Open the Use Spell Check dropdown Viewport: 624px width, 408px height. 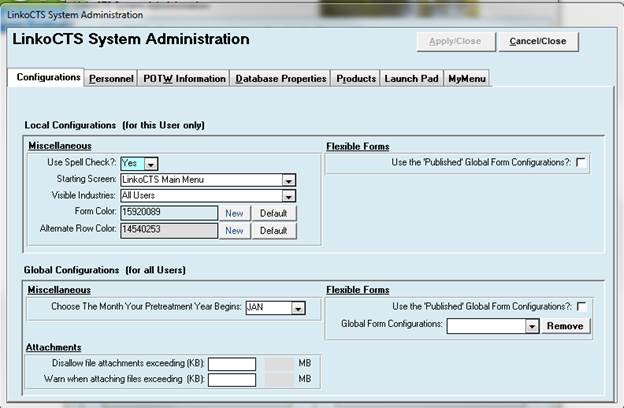151,163
